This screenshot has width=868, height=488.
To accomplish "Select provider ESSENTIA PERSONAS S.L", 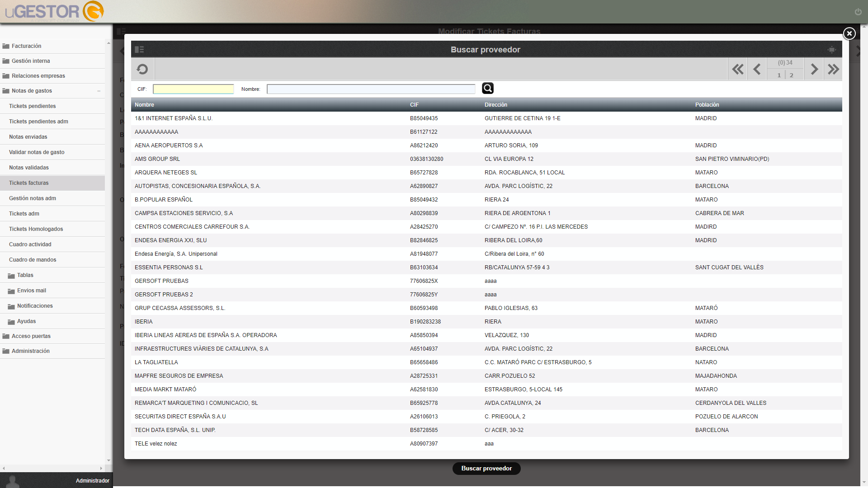I will 486,267.
